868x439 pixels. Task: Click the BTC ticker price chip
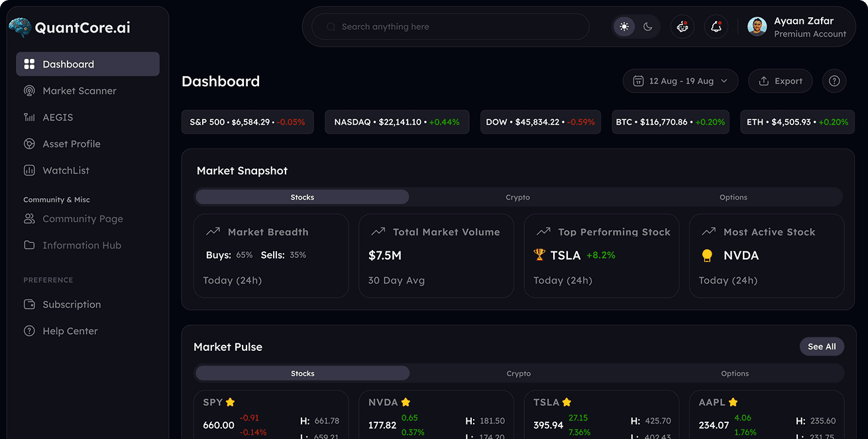point(670,122)
